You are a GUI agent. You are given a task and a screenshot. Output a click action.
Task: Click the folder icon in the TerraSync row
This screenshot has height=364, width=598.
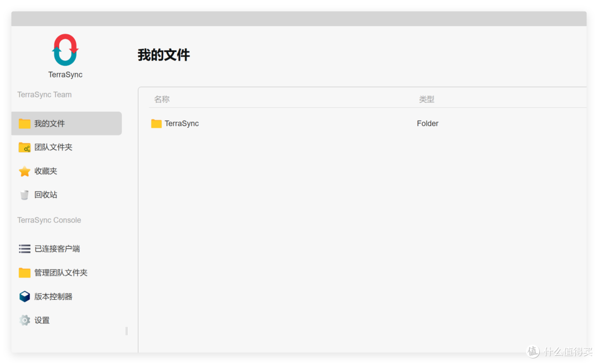[x=156, y=123]
